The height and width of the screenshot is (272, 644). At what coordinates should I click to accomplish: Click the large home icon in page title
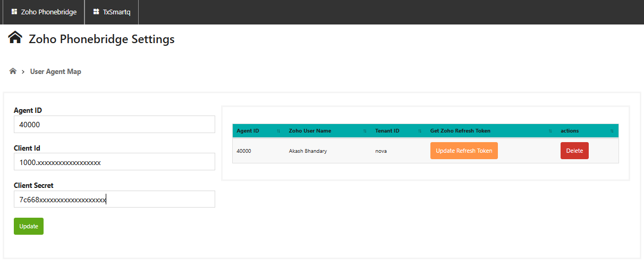click(x=15, y=38)
